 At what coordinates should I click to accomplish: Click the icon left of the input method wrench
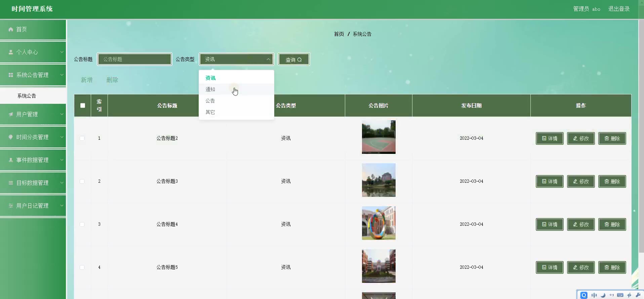pos(629,295)
